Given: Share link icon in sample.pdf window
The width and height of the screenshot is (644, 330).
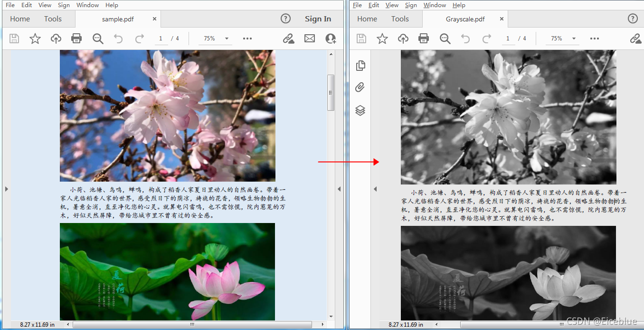Looking at the screenshot, I should [288, 39].
